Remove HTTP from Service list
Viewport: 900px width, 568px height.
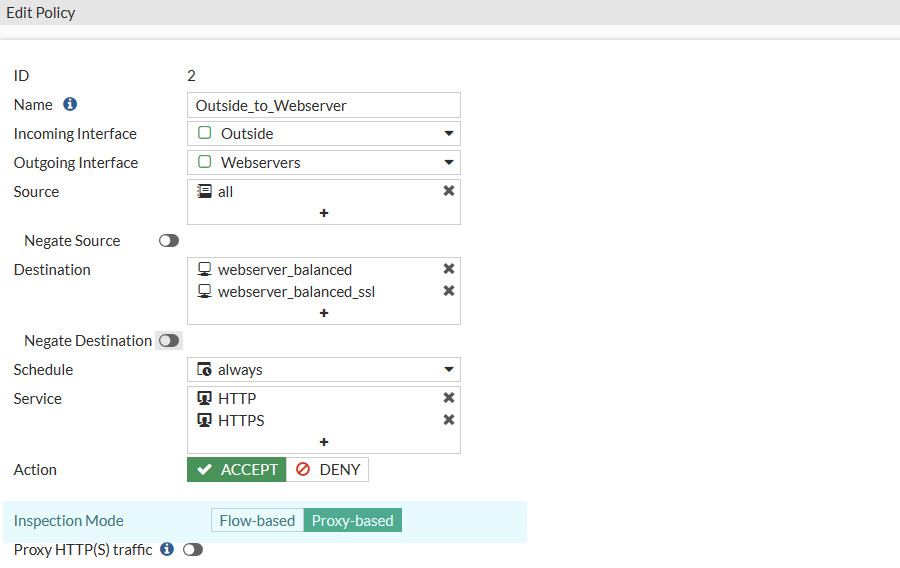pos(449,398)
